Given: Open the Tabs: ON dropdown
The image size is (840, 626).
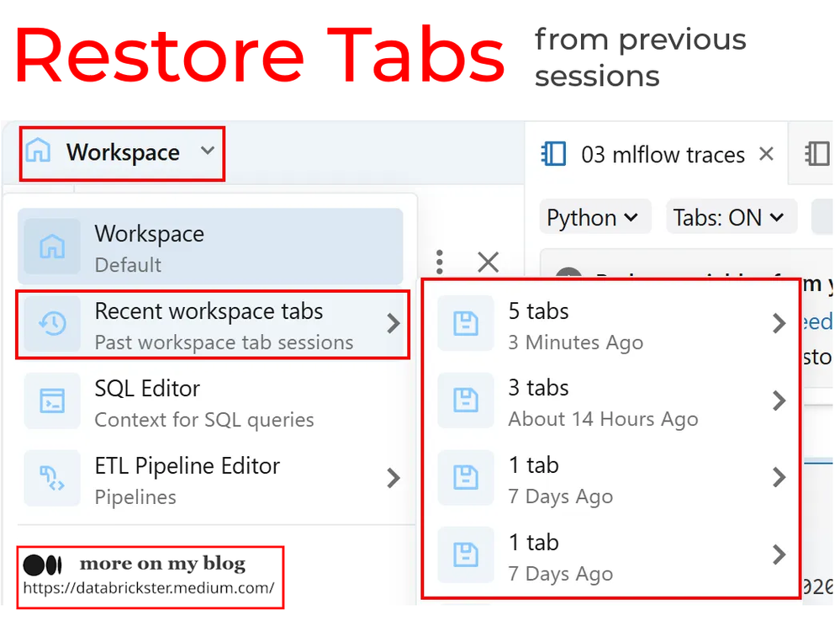Looking at the screenshot, I should (x=731, y=217).
